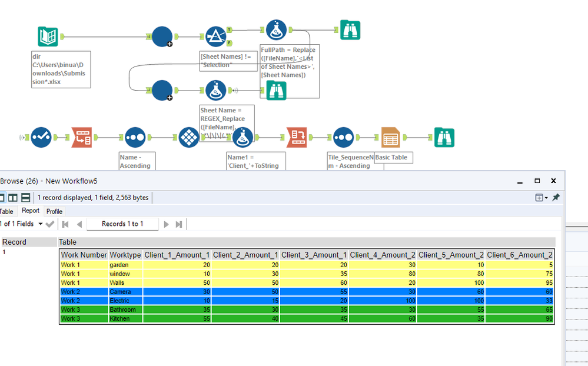Select the Formula tool with Name1 Client expression
588x366 pixels.
242,137
